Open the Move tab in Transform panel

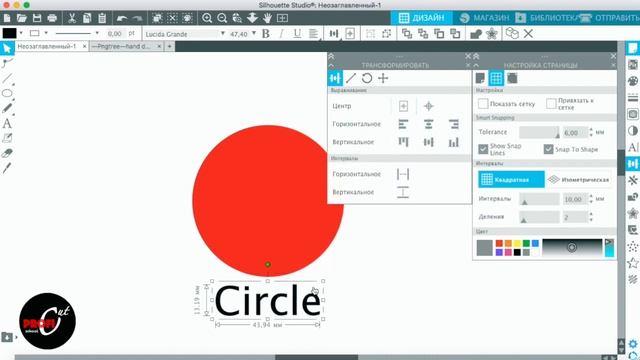coord(383,78)
